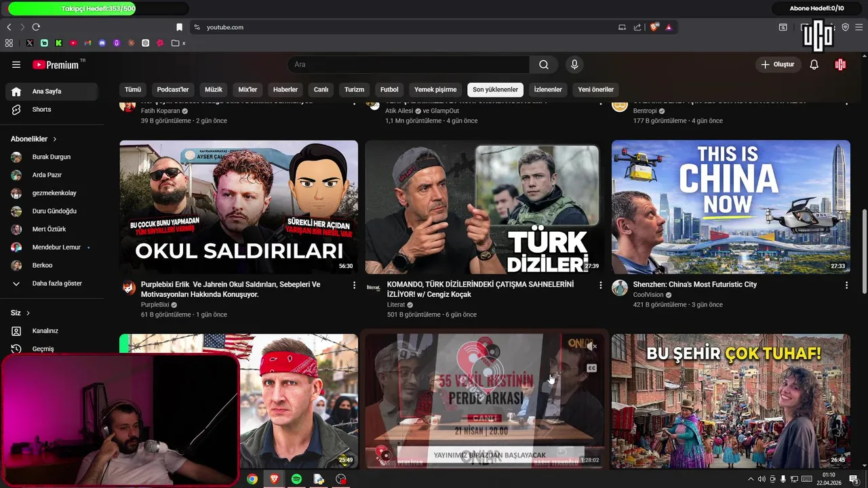Viewport: 868px width, 488px height.
Task: Open more options for the Bentropi video
Action: coord(846,102)
